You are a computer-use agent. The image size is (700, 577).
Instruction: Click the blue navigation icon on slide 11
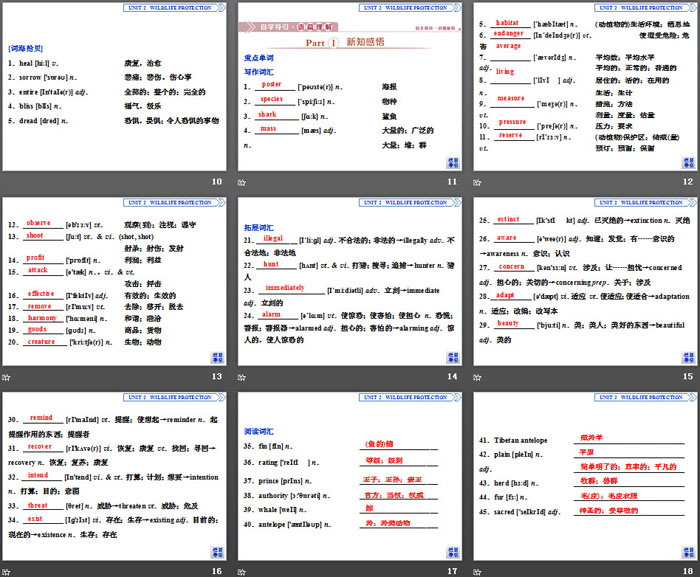click(x=453, y=163)
